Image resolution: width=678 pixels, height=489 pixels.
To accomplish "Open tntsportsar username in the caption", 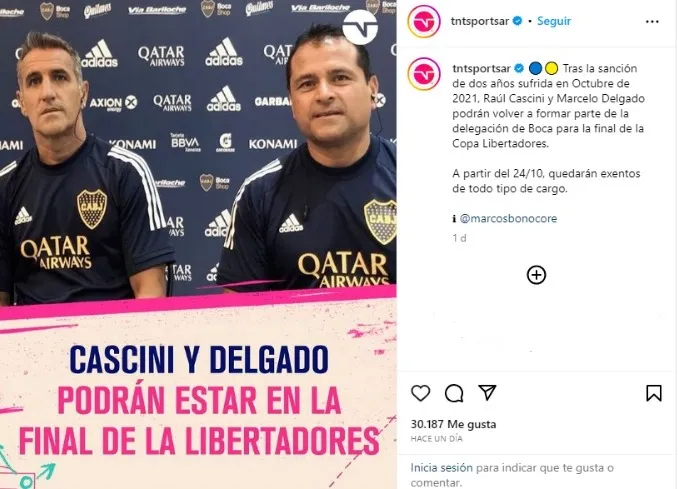I will (482, 68).
